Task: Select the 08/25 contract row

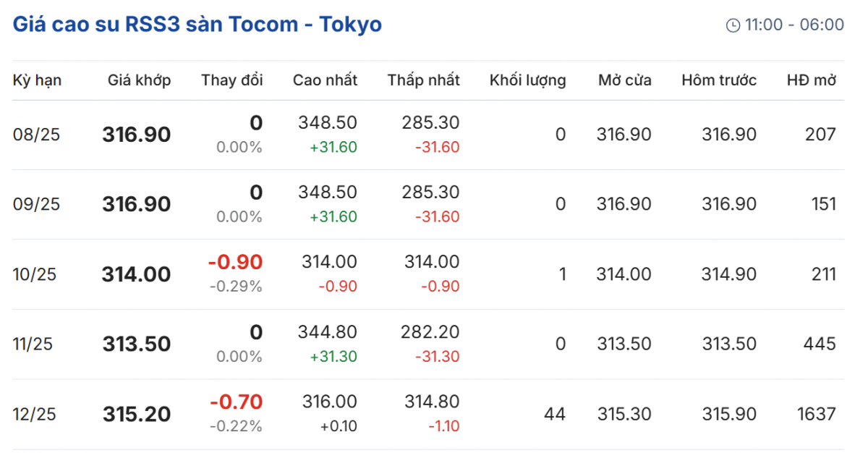Action: (x=36, y=135)
